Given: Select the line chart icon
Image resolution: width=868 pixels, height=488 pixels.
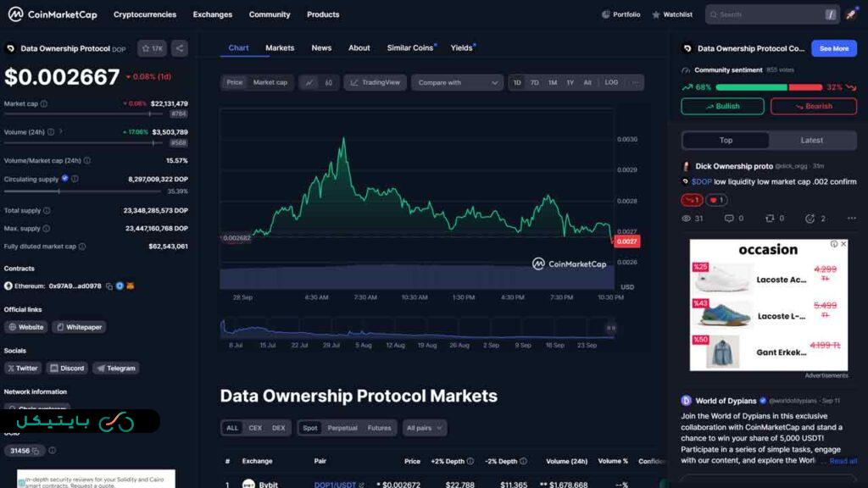Looking at the screenshot, I should click(x=309, y=82).
